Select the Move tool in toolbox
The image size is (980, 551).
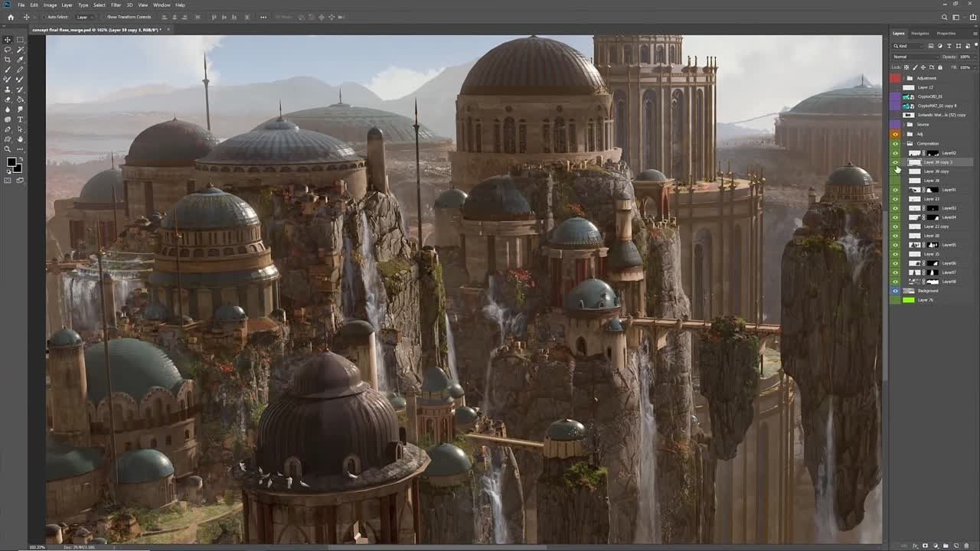tap(8, 40)
